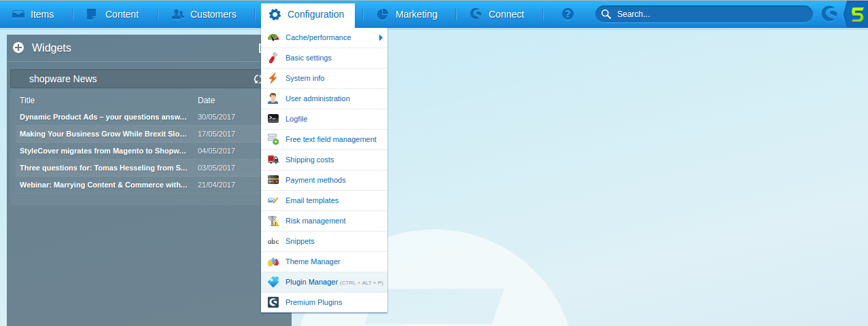
Task: Click the System info lightning icon
Action: coord(273,78)
